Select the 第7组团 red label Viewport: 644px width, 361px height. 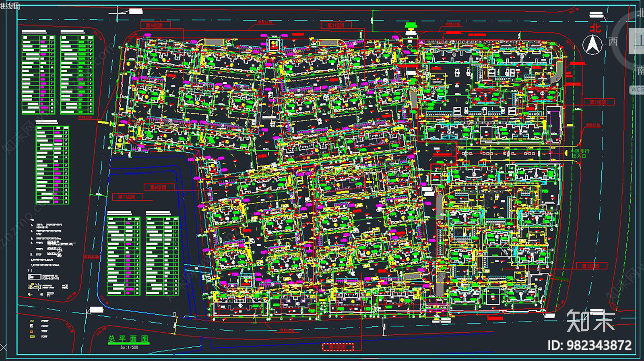pyautogui.click(x=126, y=197)
